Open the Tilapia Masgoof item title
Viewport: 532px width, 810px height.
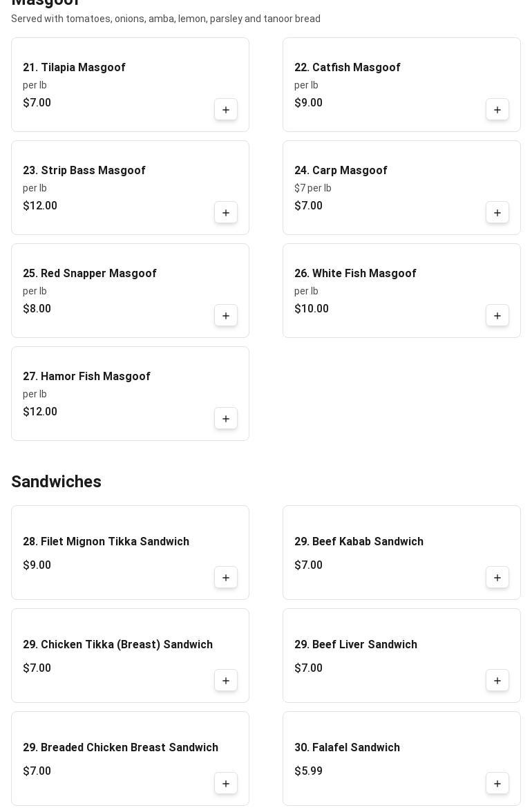(x=74, y=68)
